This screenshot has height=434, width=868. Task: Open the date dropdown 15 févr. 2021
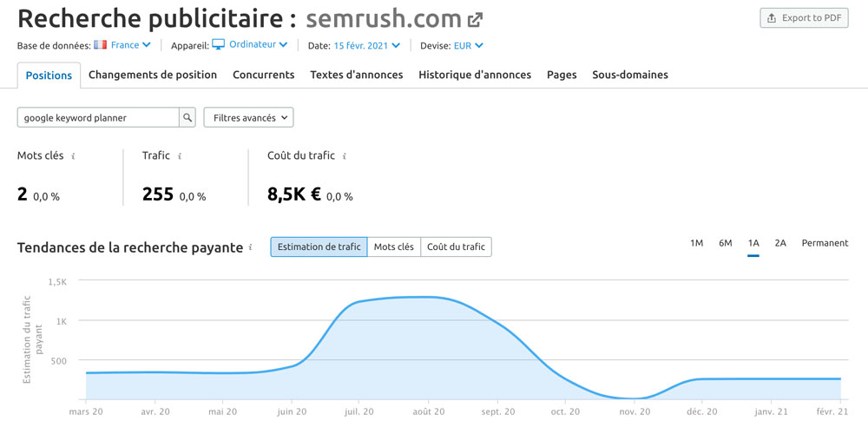click(x=366, y=45)
